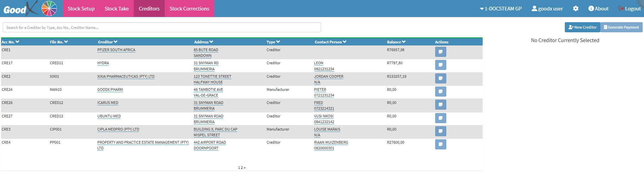Expand the 1-DOCSTEAM GP practice dropdown

pos(501,9)
